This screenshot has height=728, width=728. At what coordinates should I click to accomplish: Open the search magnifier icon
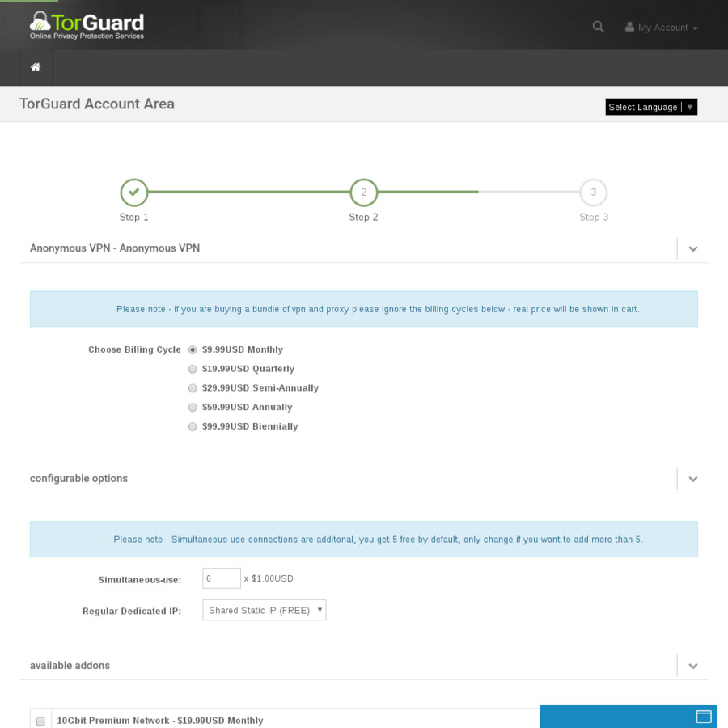point(598,27)
